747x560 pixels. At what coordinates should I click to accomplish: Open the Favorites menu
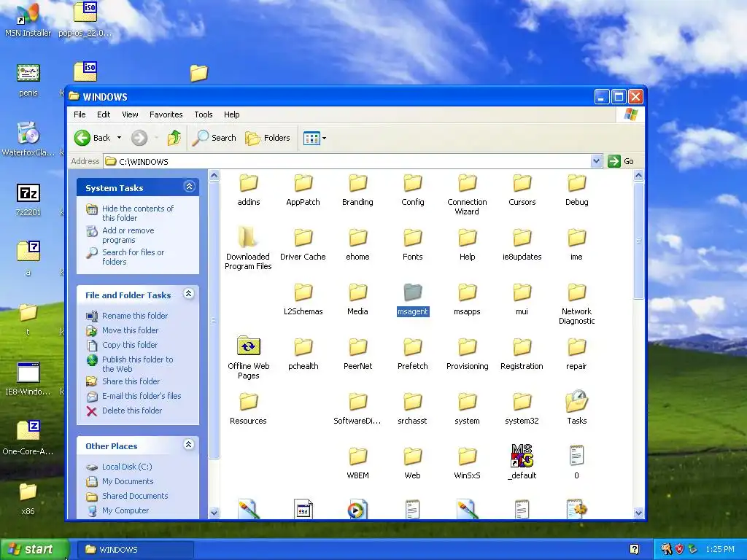point(166,114)
